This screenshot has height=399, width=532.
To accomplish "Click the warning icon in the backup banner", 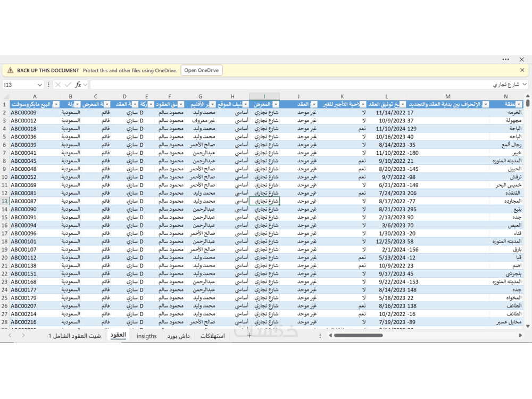I will click(10, 70).
